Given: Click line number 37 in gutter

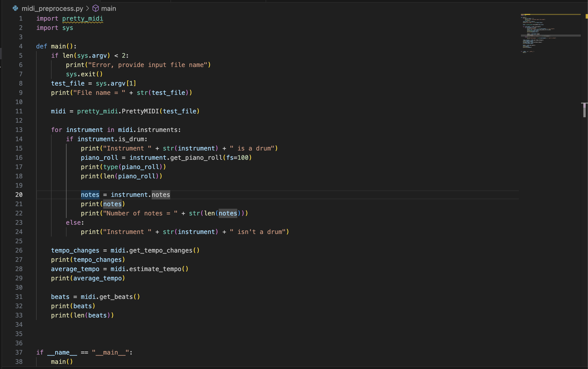Looking at the screenshot, I should [19, 353].
